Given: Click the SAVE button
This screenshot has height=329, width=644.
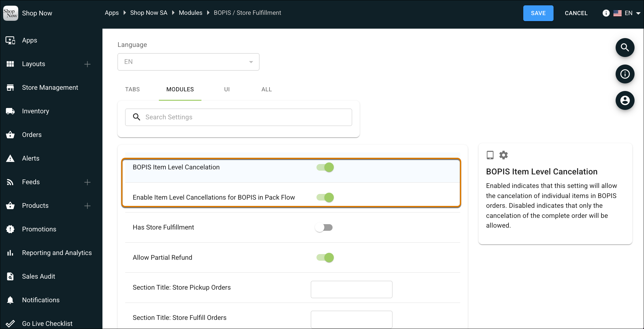Looking at the screenshot, I should [x=538, y=13].
